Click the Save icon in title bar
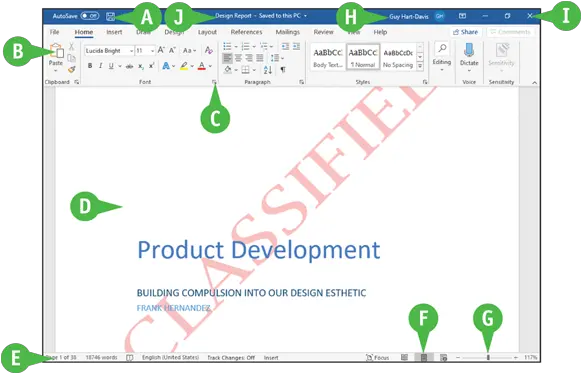Screen dimensions: 581x373 pos(110,16)
